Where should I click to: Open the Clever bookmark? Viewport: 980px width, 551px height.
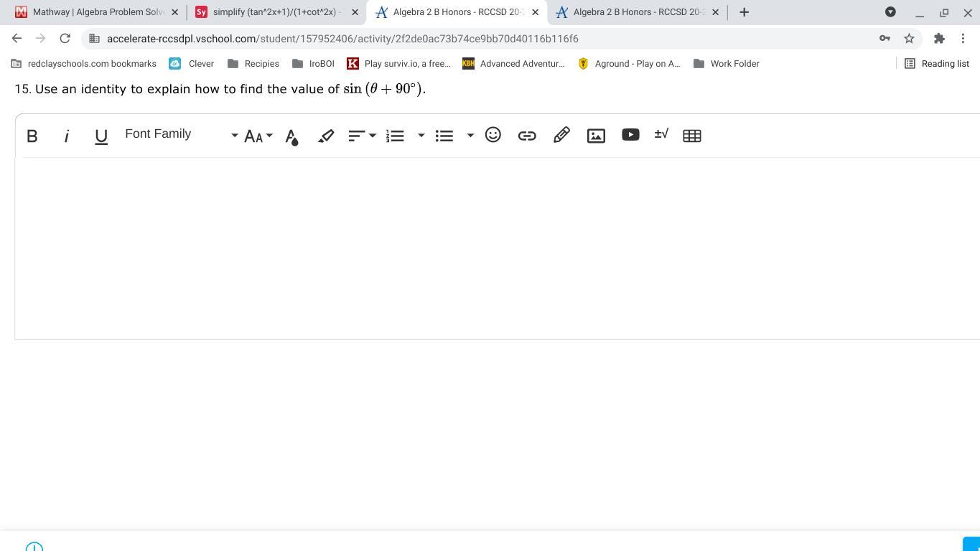192,64
